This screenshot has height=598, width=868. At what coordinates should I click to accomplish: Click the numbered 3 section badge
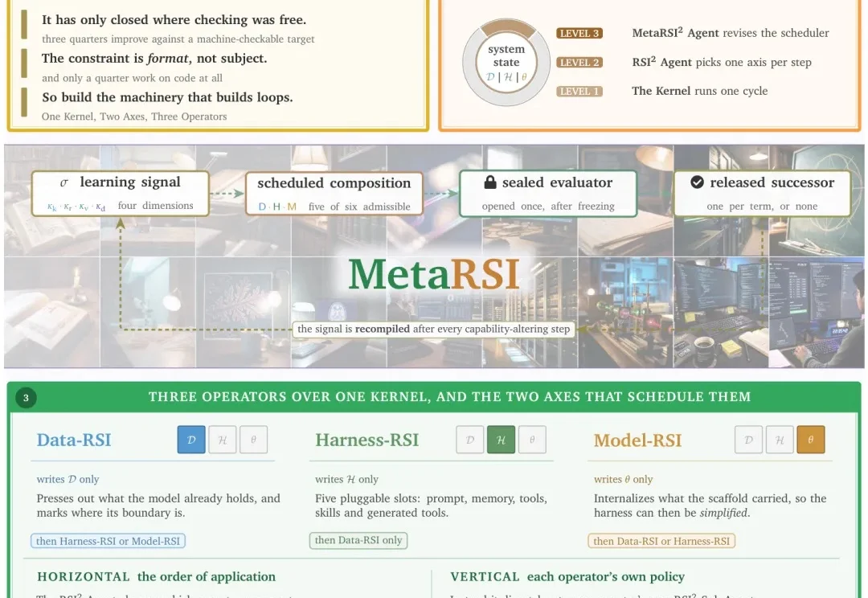pyautogui.click(x=26, y=398)
